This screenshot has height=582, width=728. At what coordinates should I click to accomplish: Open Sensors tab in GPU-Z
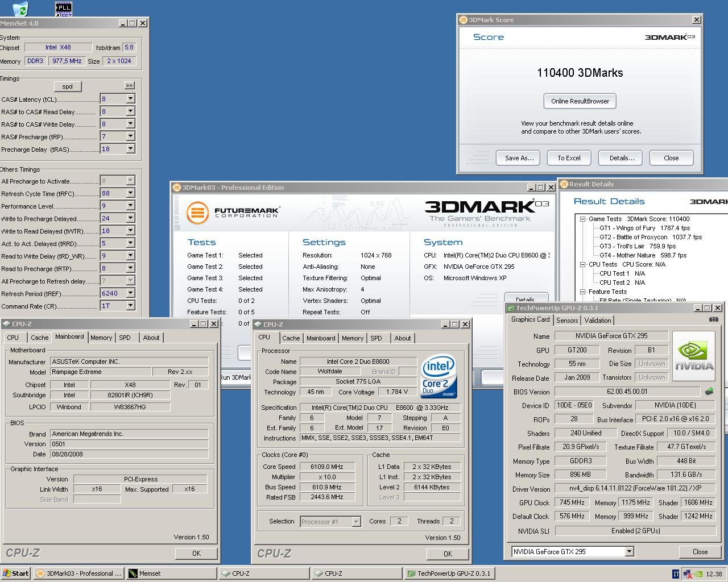point(567,321)
